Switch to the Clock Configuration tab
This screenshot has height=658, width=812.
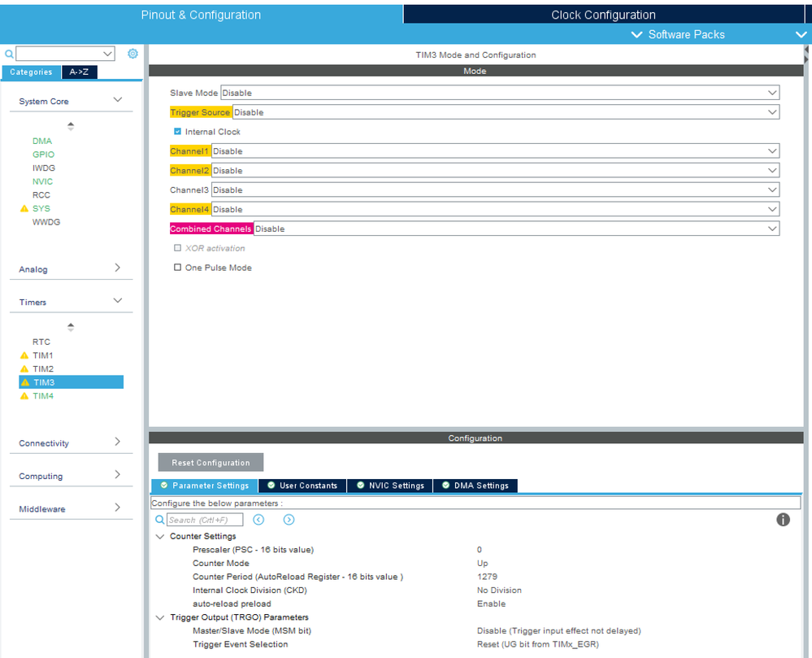coord(603,15)
